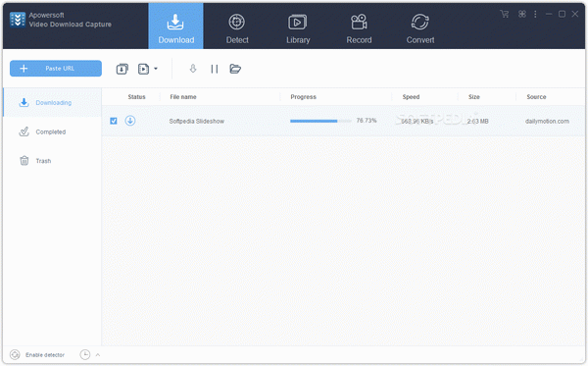Click the Size column header
This screenshot has height=366, width=588.
tap(474, 97)
